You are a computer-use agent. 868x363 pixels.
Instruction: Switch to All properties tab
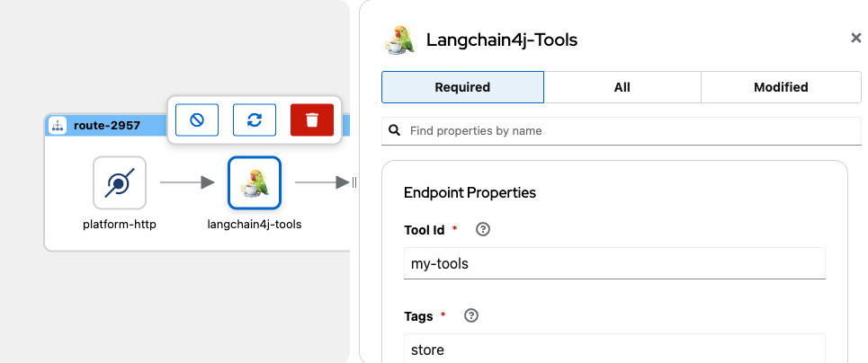[x=622, y=87]
